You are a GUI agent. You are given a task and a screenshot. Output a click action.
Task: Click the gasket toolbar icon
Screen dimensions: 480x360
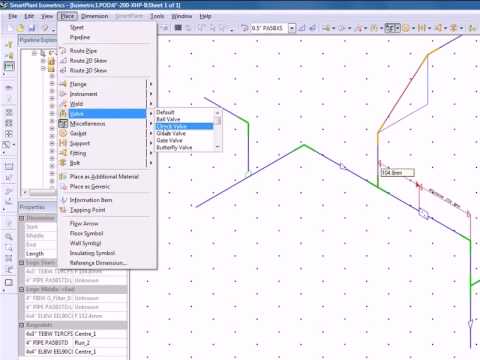point(406,28)
